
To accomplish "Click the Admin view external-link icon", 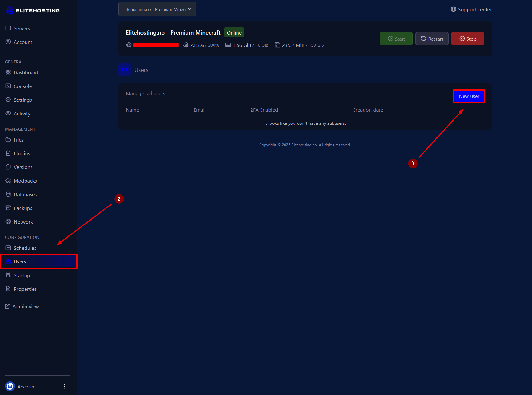I will 7,306.
